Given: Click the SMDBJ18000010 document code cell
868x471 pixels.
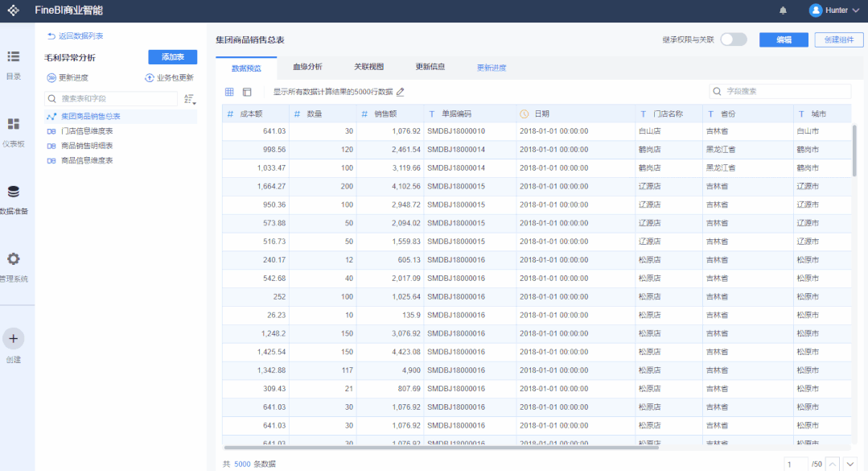Looking at the screenshot, I should (x=470, y=131).
